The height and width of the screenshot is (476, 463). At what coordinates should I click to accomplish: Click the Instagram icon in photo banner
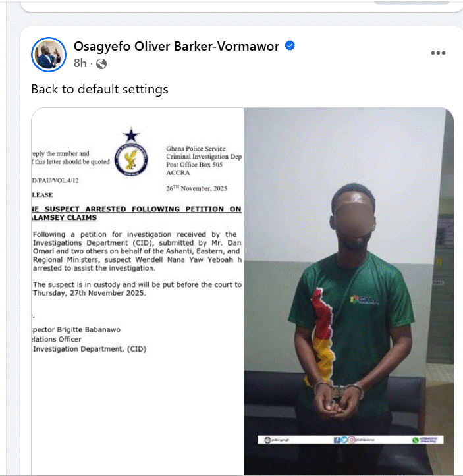[351, 440]
